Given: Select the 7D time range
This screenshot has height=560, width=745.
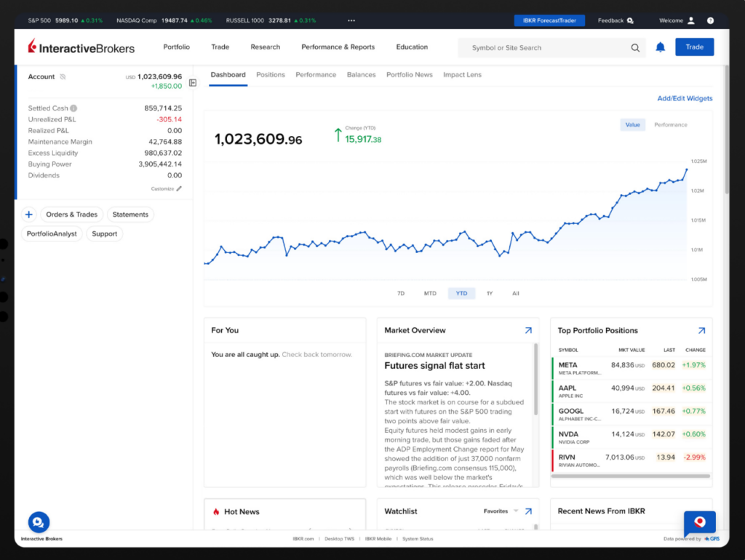Looking at the screenshot, I should [x=401, y=293].
